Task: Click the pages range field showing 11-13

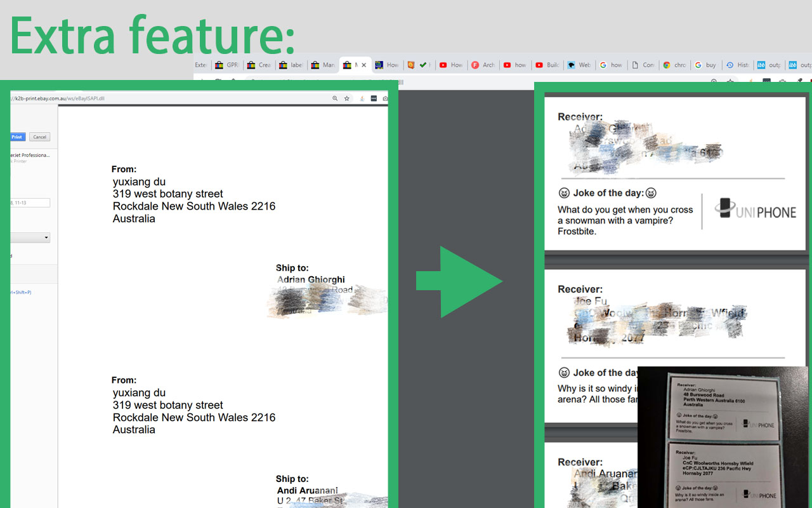Action: pos(30,203)
